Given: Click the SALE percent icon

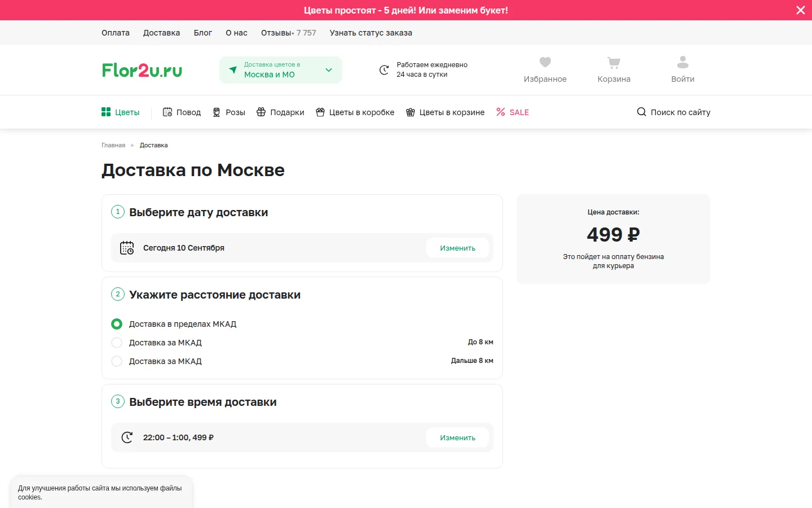Looking at the screenshot, I should point(501,112).
